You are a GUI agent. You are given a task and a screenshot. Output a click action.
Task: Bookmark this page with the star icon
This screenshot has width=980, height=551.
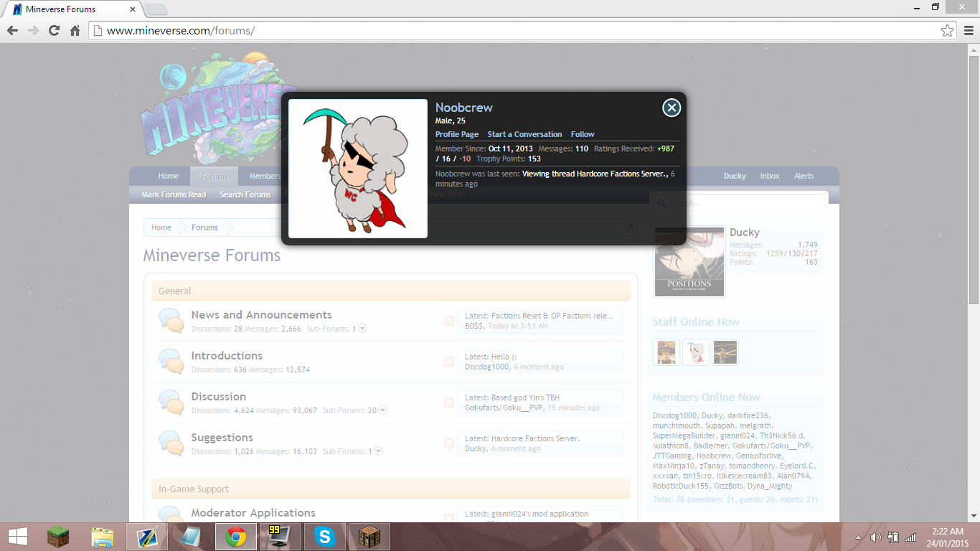pyautogui.click(x=947, y=30)
